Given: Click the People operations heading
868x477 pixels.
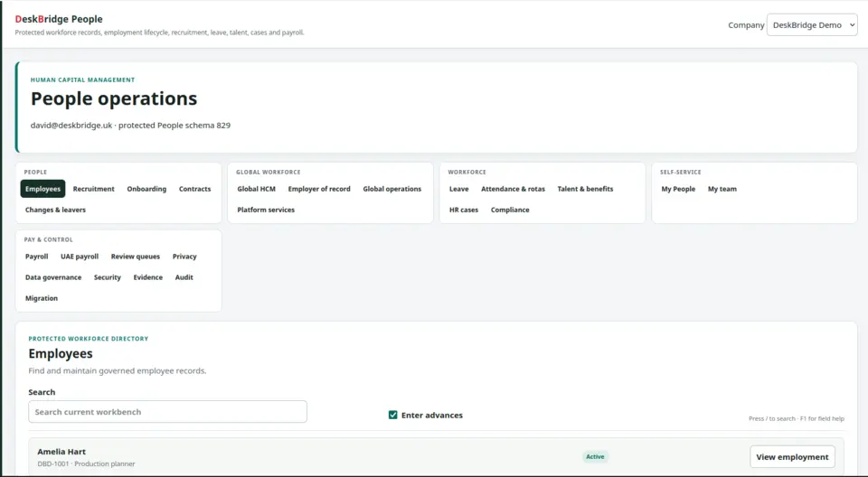Looking at the screenshot, I should pos(114,98).
